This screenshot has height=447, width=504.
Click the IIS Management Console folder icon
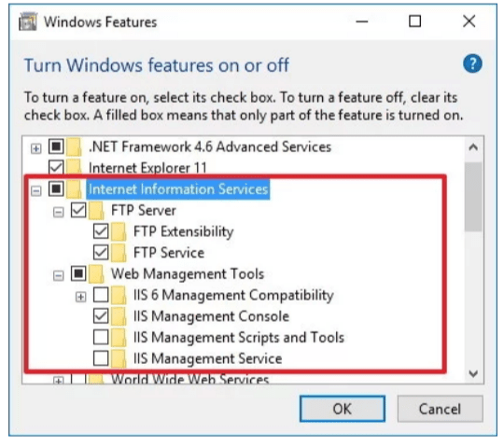tap(119, 316)
